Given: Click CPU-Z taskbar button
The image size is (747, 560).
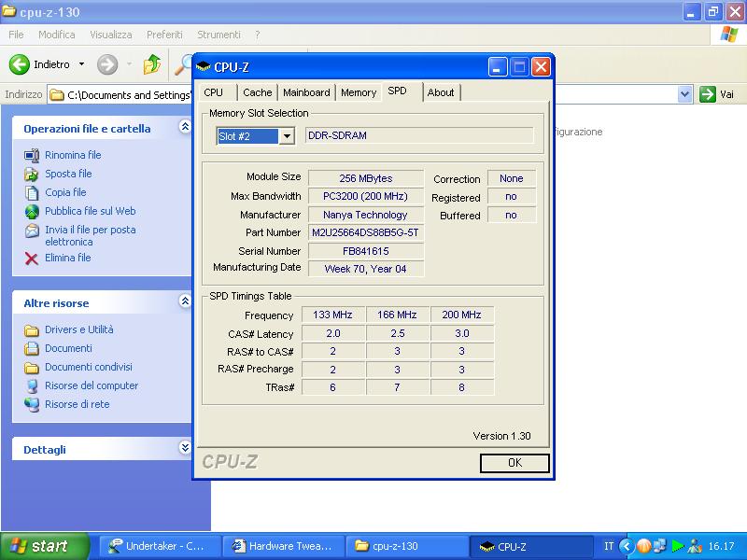Looking at the screenshot, I should tap(531, 546).
